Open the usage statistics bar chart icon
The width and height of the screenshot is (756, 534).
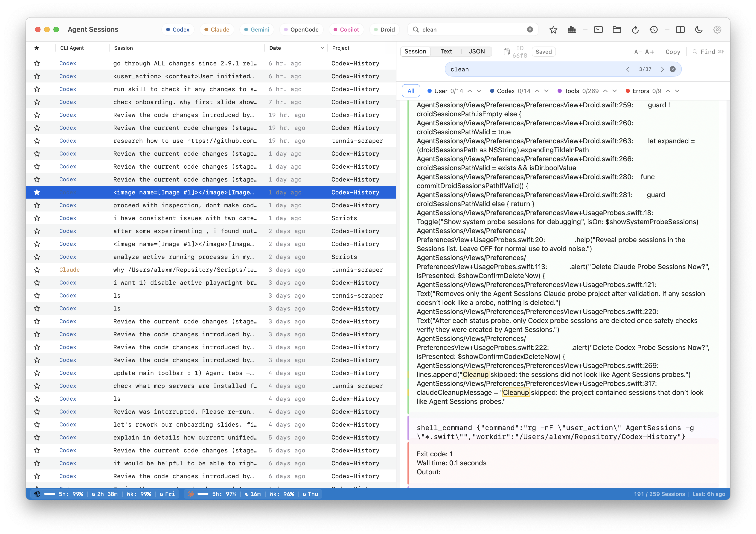click(x=572, y=29)
